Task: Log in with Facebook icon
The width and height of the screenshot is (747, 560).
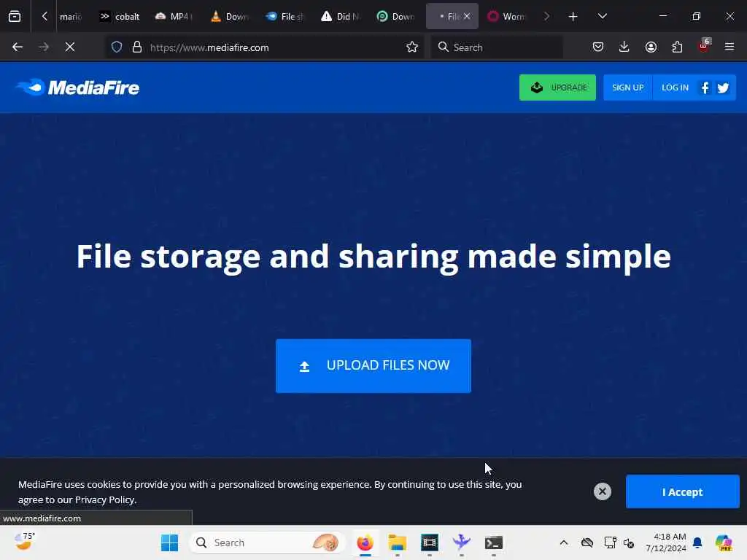Action: (x=705, y=87)
